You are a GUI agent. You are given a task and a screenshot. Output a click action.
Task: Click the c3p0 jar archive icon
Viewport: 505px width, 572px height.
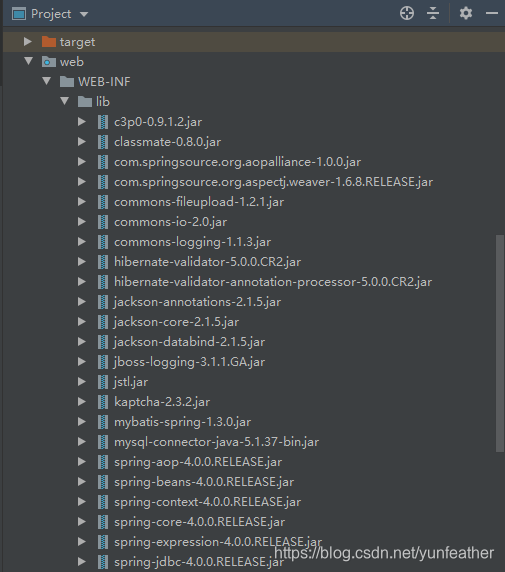pyautogui.click(x=103, y=122)
